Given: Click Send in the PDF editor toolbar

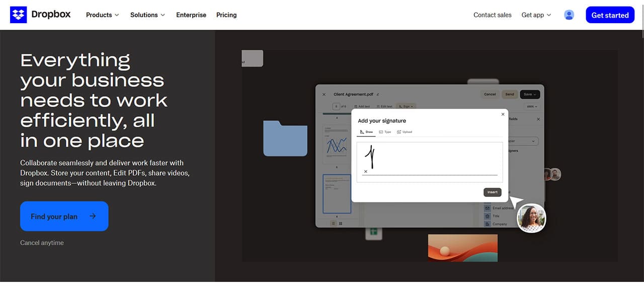Looking at the screenshot, I should [510, 94].
